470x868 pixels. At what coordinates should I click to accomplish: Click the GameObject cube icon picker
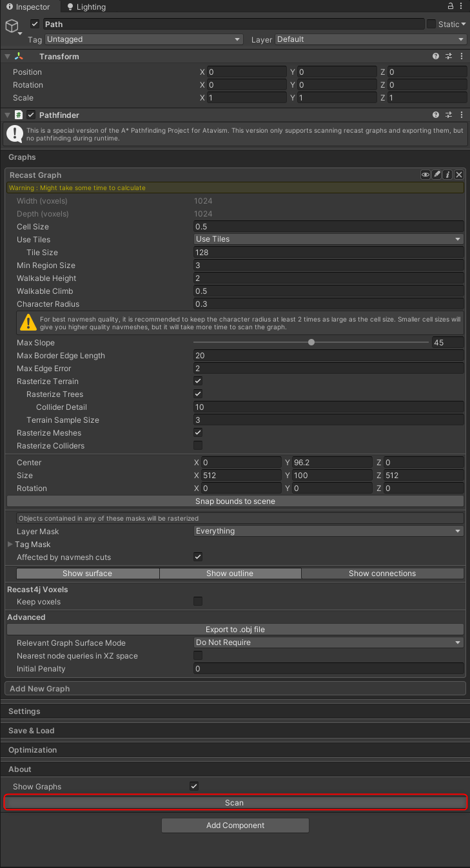pyautogui.click(x=12, y=26)
